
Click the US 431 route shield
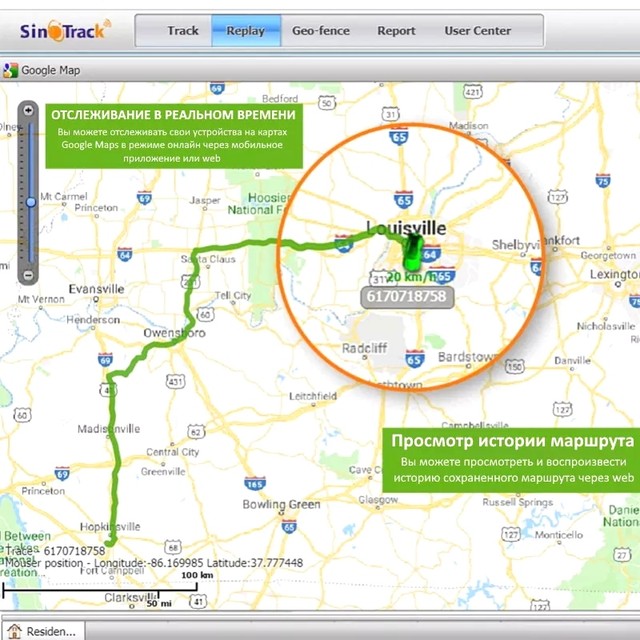pos(176,382)
